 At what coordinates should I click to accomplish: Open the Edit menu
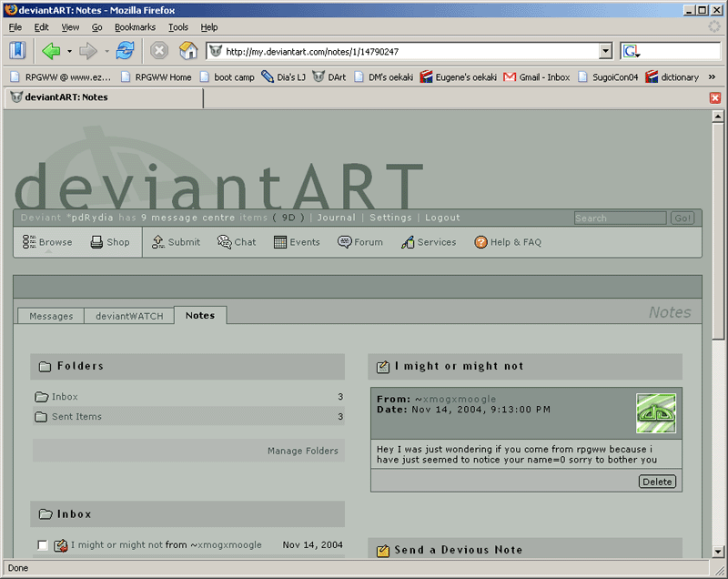point(41,27)
